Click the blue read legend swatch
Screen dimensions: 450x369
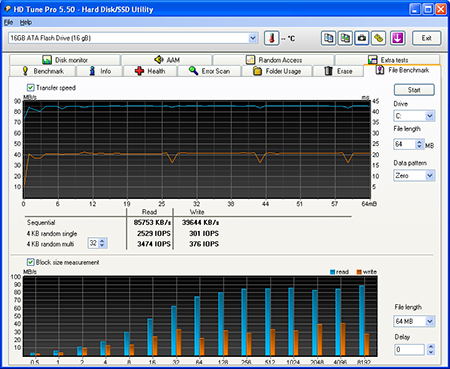[x=332, y=272]
